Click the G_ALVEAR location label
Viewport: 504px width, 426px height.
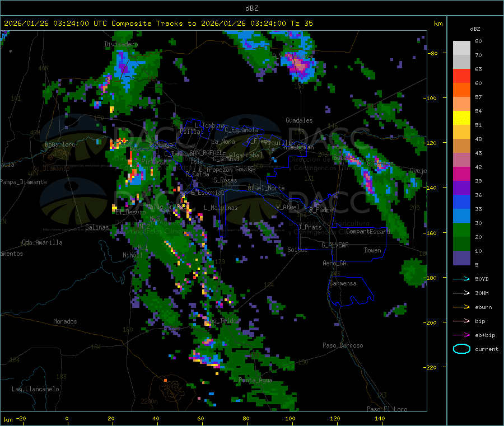[x=335, y=245]
